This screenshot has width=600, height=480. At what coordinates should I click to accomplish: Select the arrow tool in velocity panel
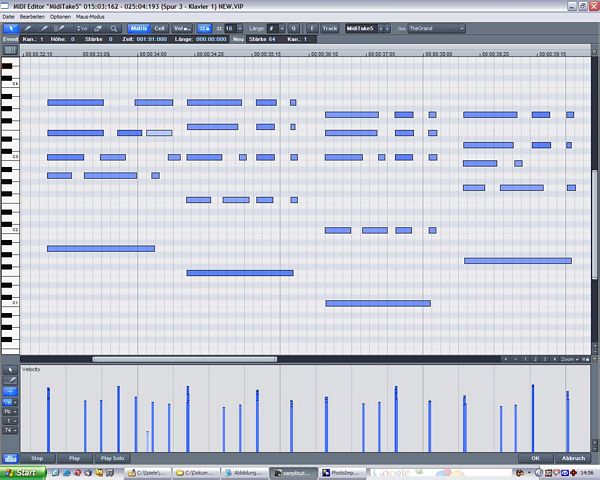point(10,370)
